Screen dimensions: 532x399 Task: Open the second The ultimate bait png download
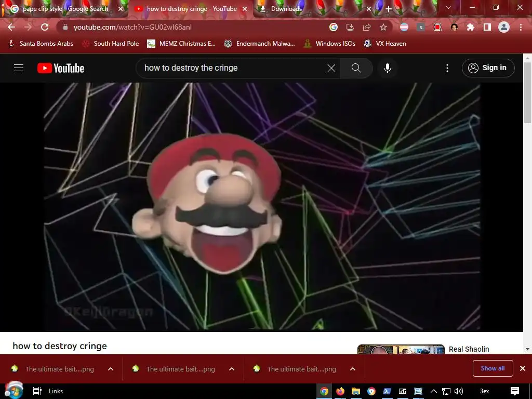coord(175,369)
